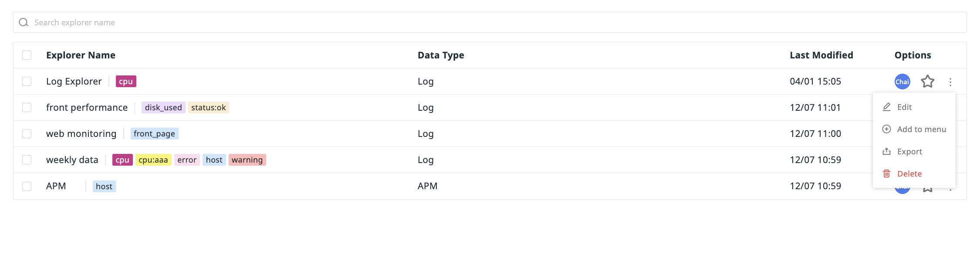Image resolution: width=980 pixels, height=279 pixels.
Task: Check the front performance row checkbox
Action: 27,107
